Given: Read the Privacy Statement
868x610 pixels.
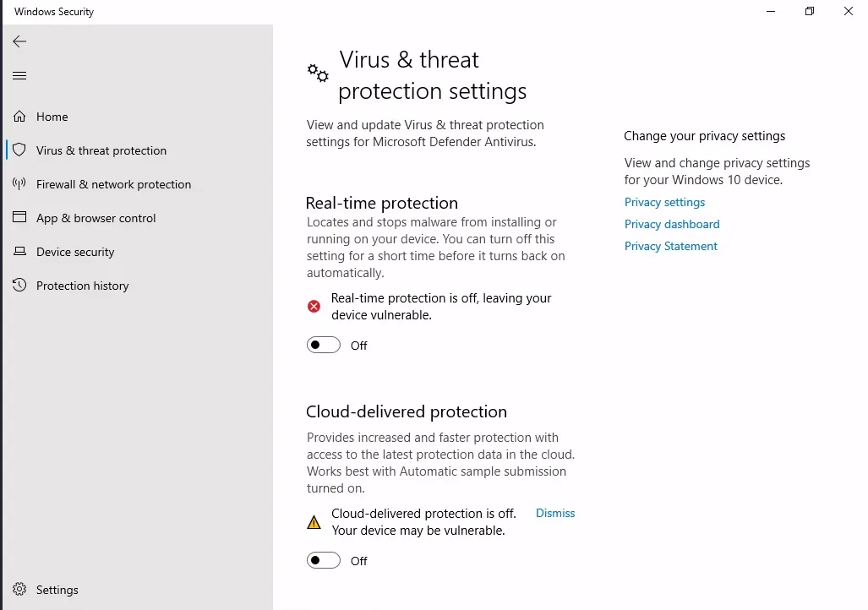Looking at the screenshot, I should point(670,246).
